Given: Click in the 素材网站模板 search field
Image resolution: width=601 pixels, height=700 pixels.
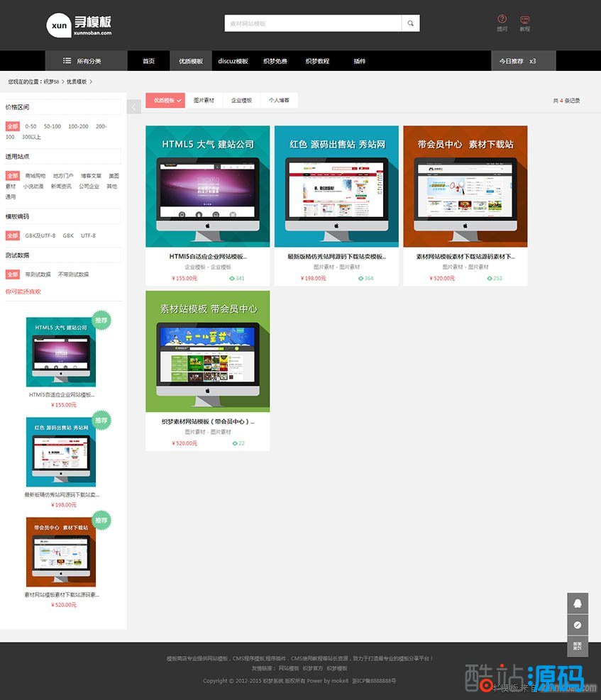Looking at the screenshot, I should click(x=313, y=23).
